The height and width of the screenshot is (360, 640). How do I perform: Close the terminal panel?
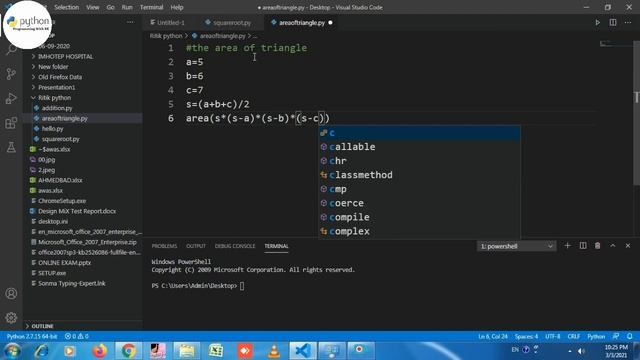click(x=628, y=246)
